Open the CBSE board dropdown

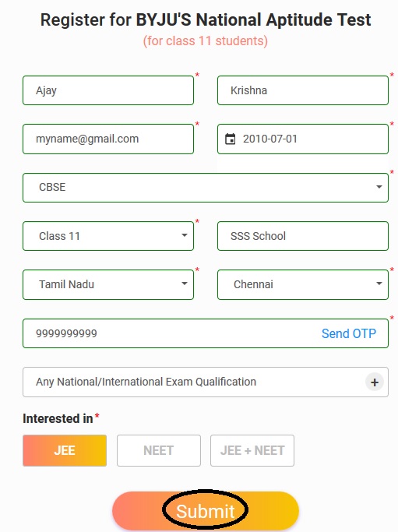tap(206, 188)
